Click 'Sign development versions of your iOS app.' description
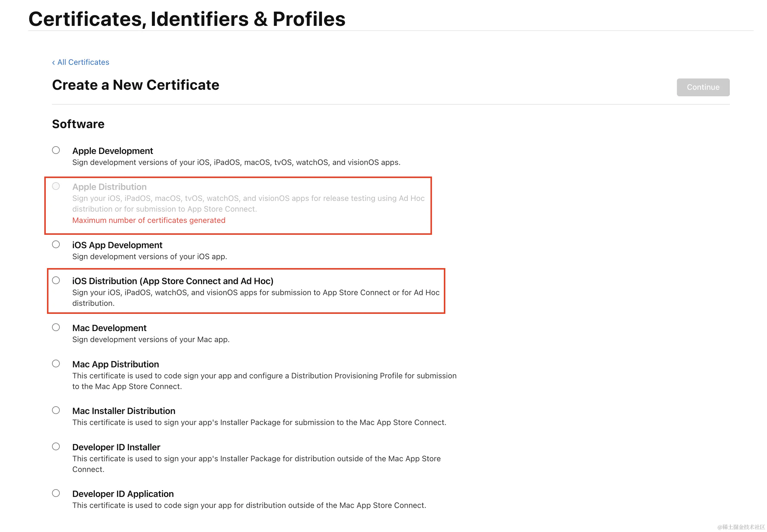Viewport: 767px width, 532px height. point(150,257)
